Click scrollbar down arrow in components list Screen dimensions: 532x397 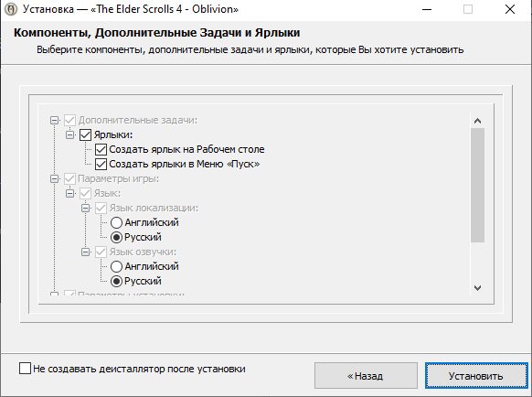pyautogui.click(x=477, y=288)
